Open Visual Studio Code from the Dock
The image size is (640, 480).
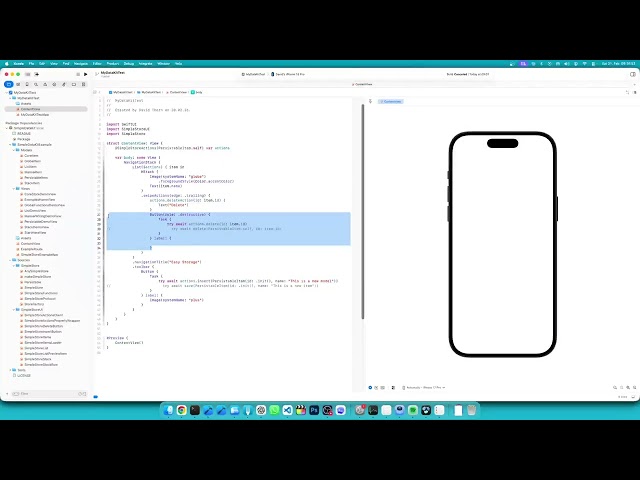click(287, 410)
